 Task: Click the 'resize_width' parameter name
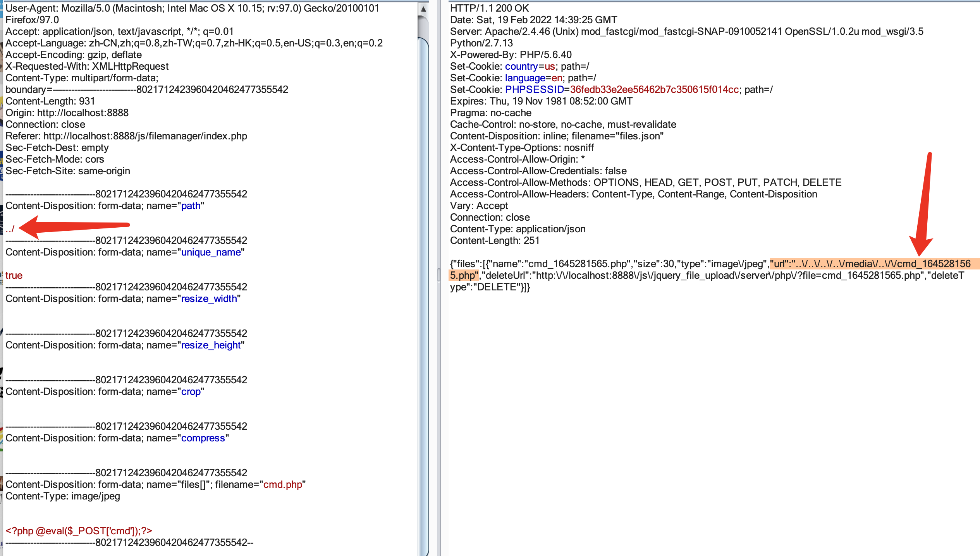point(209,299)
